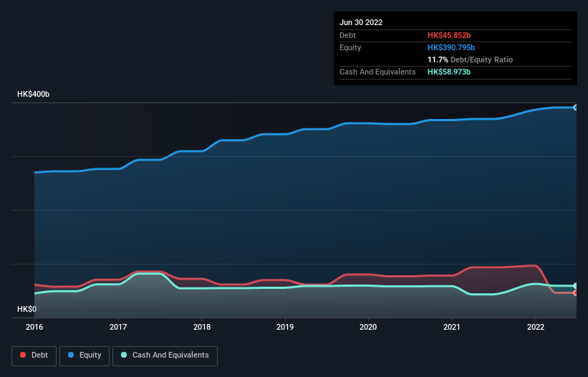588x377 pixels.
Task: Click the 11.7% Debt/Equity Ratio text
Action: click(x=471, y=59)
